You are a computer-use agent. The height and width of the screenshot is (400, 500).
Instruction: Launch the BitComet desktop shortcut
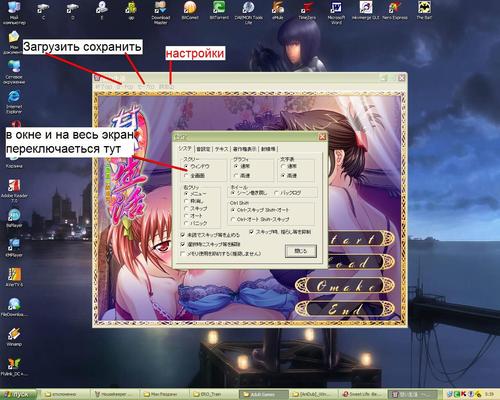pyautogui.click(x=190, y=11)
